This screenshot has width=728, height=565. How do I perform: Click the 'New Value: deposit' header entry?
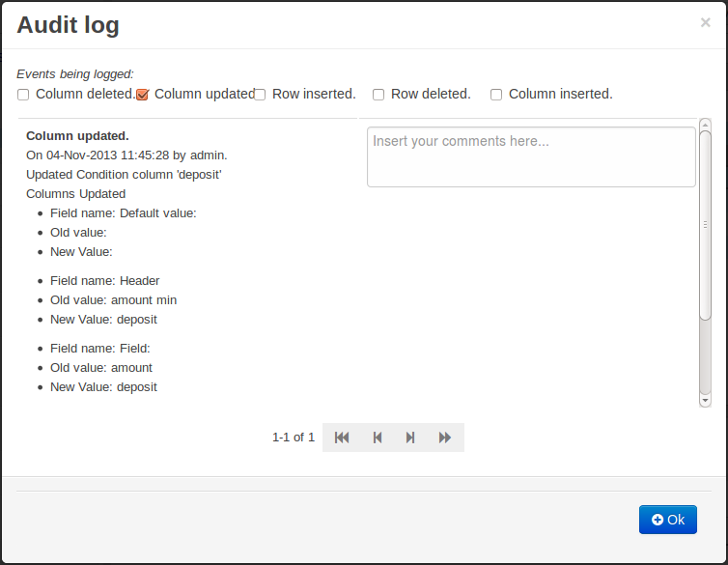[103, 319]
